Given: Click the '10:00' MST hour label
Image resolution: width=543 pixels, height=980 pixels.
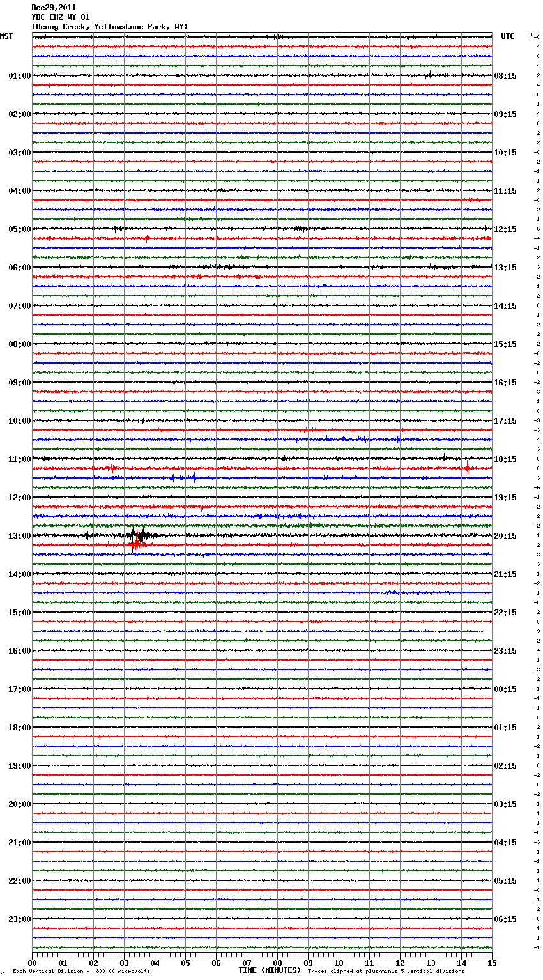Looking at the screenshot, I should click(x=20, y=421).
